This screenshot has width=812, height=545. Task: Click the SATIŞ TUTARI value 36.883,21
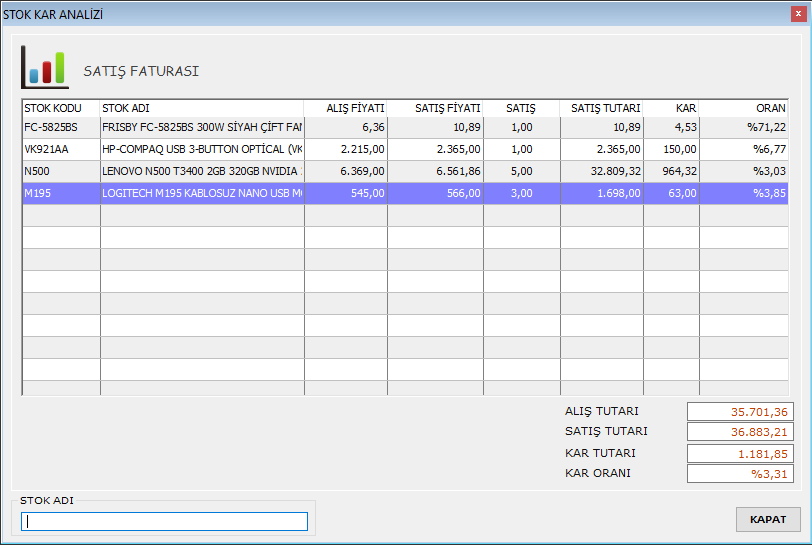tap(740, 432)
